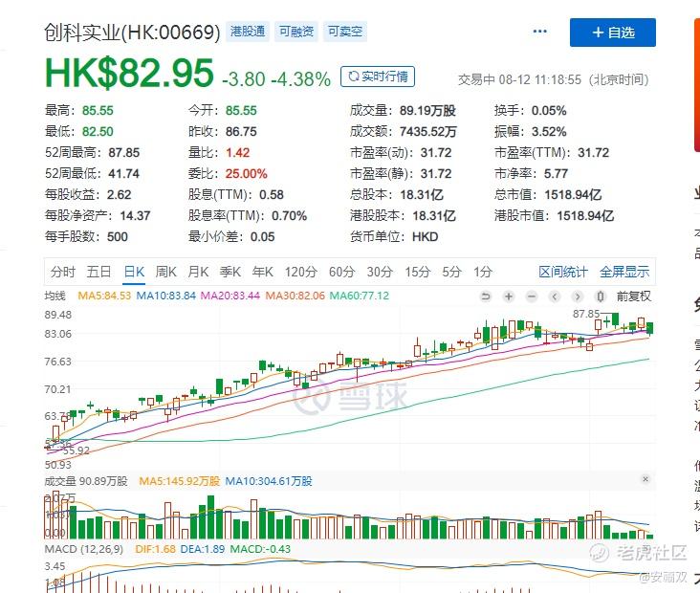This screenshot has width=700, height=593.
Task: Click the MACD (12,26,9) indicator label
Action: click(84, 549)
